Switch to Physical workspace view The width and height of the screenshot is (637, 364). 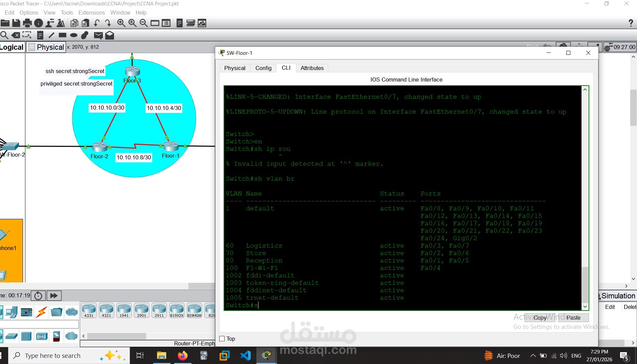[46, 47]
